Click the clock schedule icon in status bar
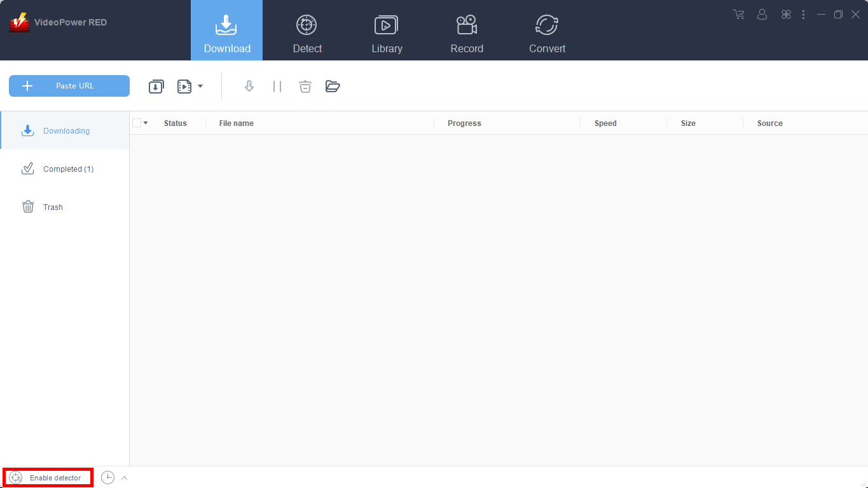Screen dimensions: 868x488 point(107,478)
